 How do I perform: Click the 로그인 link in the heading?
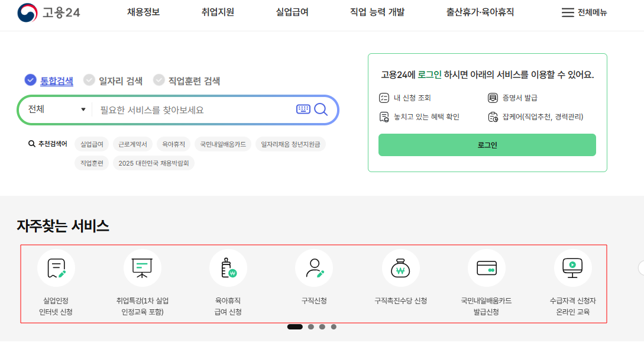coord(429,75)
